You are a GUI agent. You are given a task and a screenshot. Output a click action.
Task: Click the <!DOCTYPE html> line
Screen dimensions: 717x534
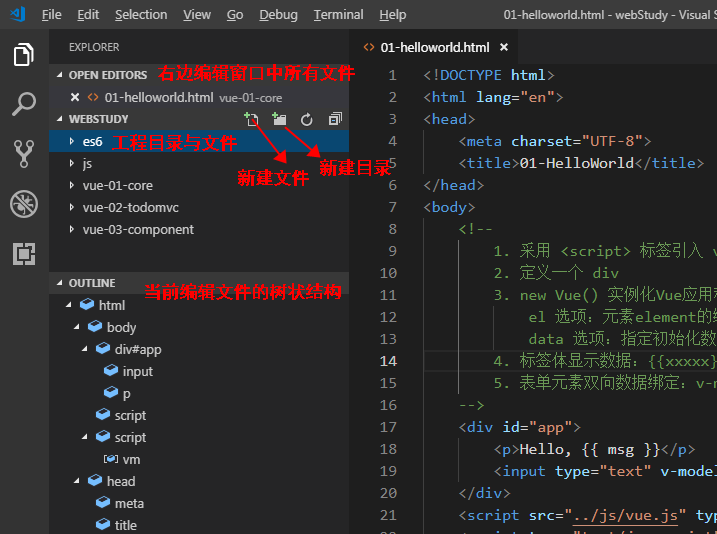coord(489,75)
